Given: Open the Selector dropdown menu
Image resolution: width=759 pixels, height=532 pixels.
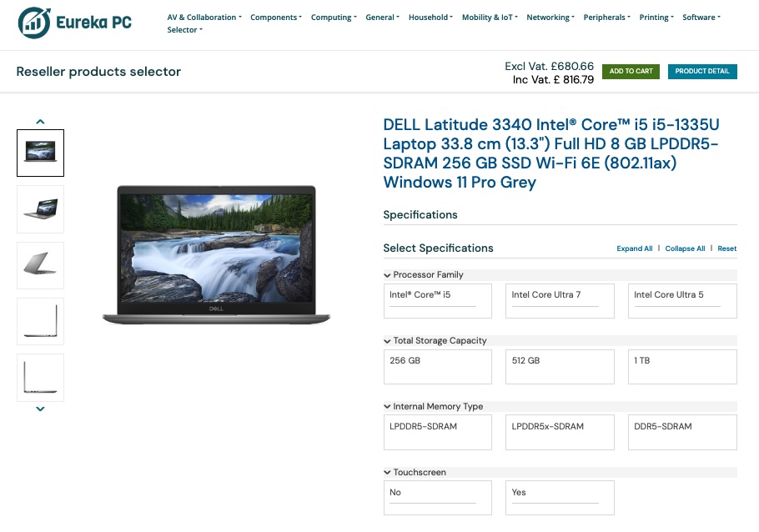Looking at the screenshot, I should [x=184, y=30].
